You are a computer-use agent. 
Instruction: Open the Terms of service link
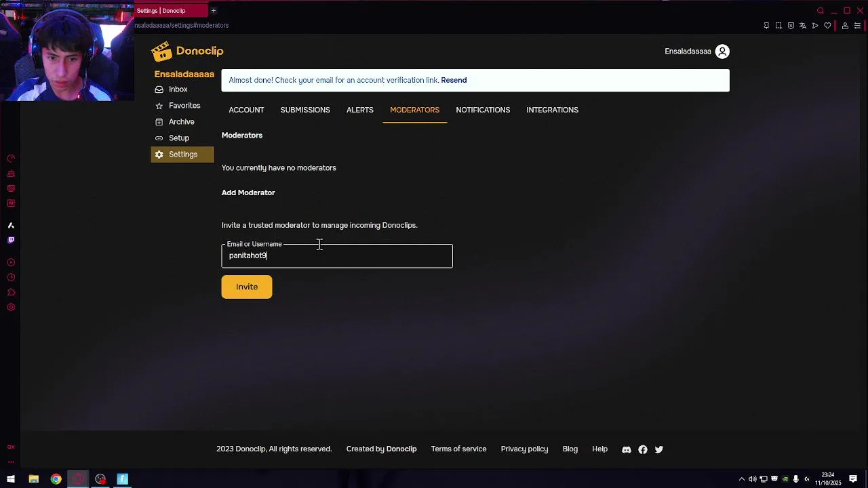point(458,449)
